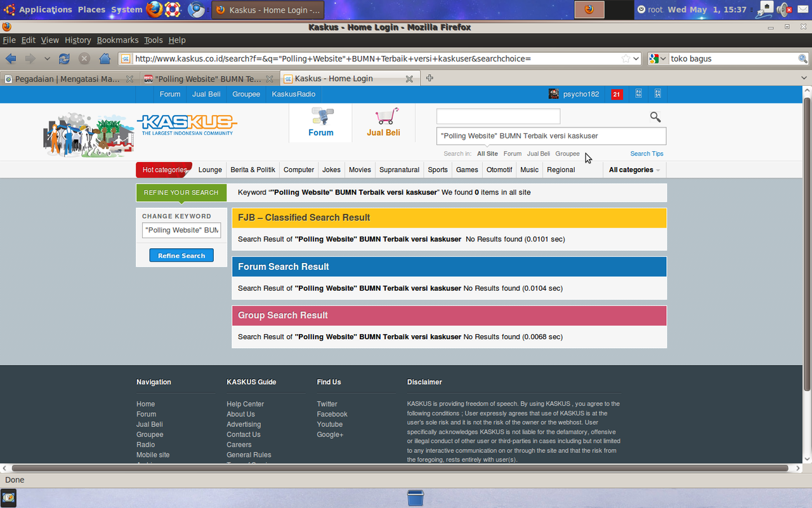Viewport: 812px width, 508px height.
Task: Select the Lounge category
Action: [x=210, y=170]
